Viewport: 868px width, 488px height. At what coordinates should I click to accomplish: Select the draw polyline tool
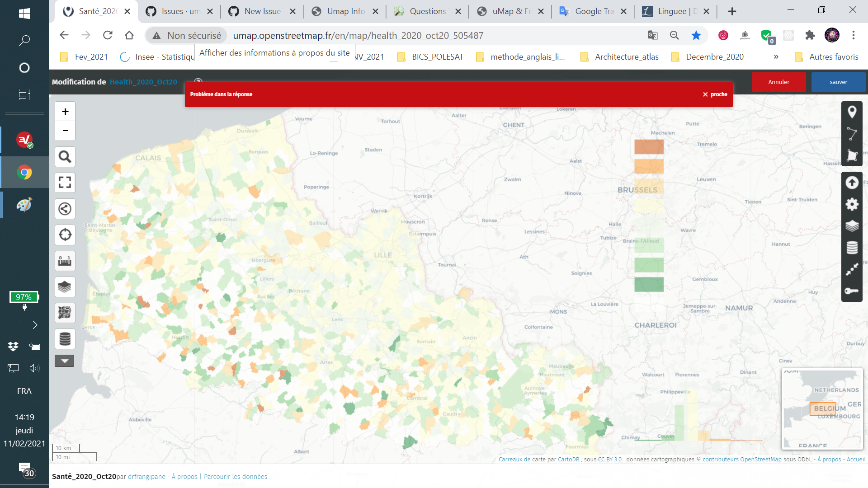click(x=852, y=134)
